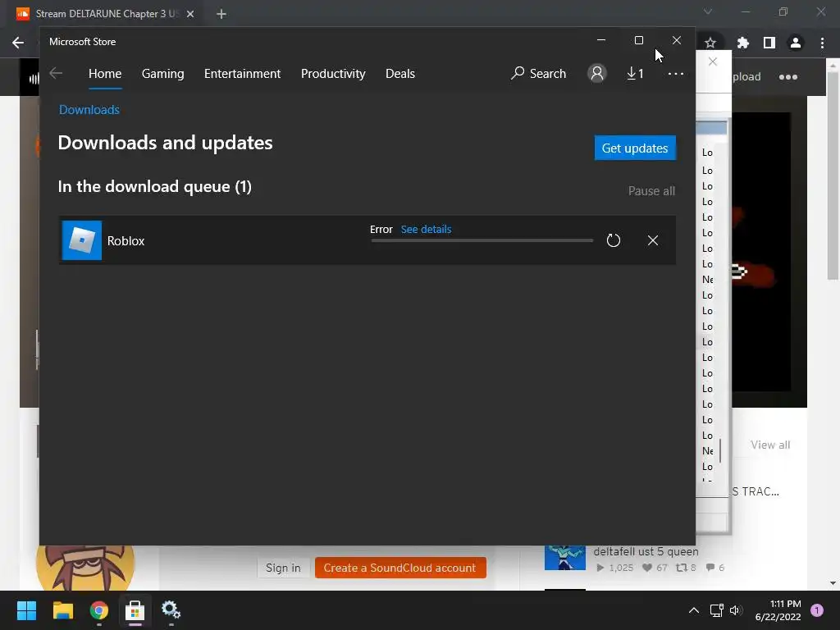Click the Get updates button

[635, 148]
